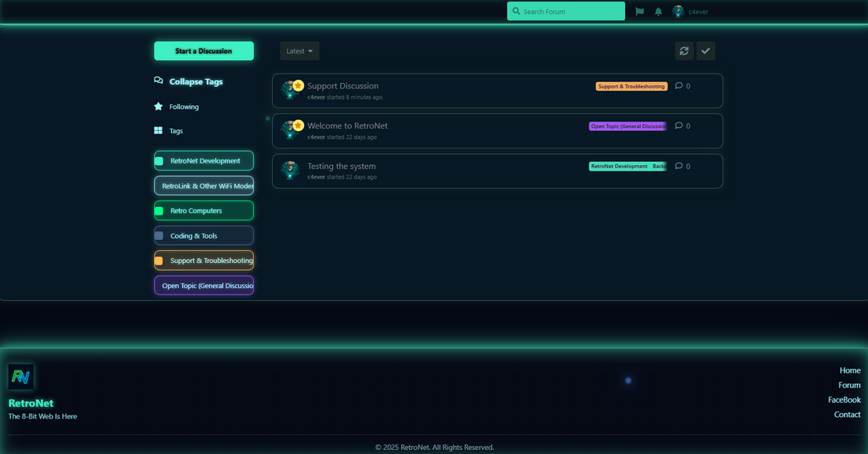The height and width of the screenshot is (454, 868).
Task: Open the Following link
Action: [184, 107]
